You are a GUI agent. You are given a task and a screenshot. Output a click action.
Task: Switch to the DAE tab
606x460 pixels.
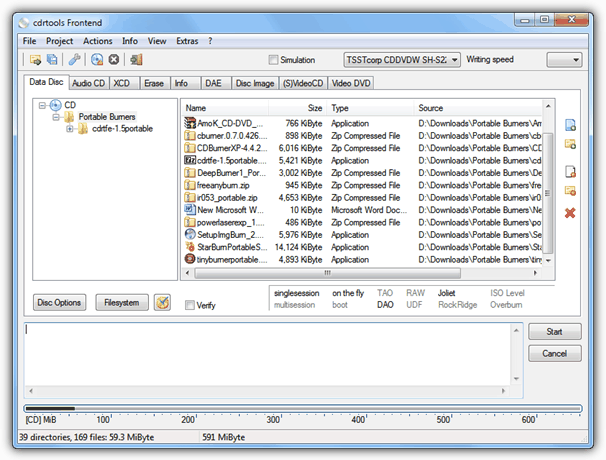pos(216,83)
